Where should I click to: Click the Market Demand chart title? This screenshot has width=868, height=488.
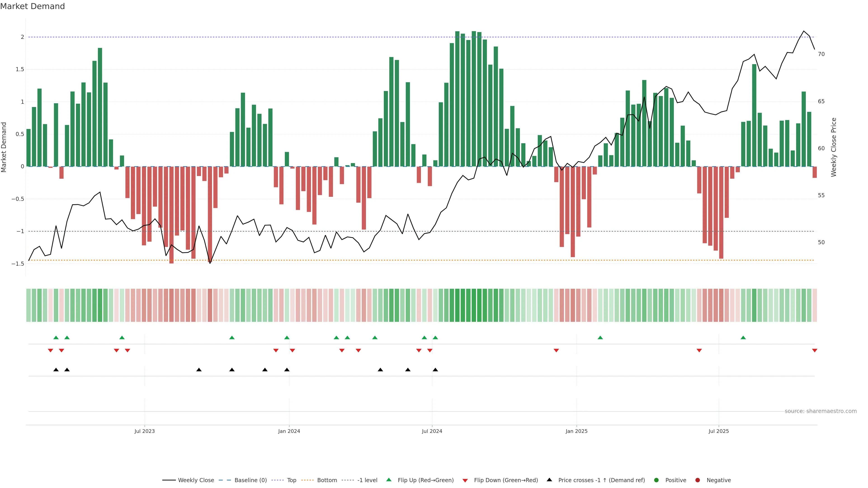pos(32,6)
